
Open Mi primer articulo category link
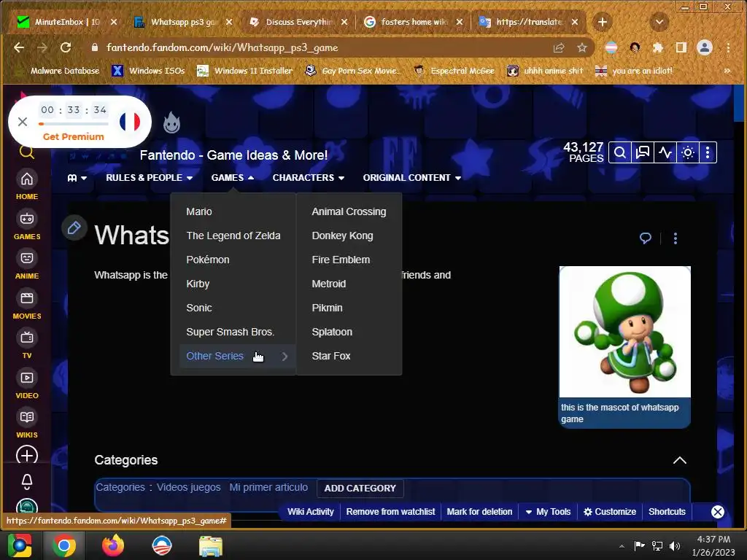pyautogui.click(x=268, y=487)
